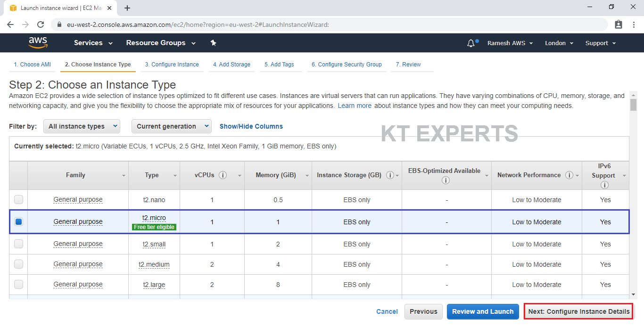Expand the Resource Groups menu
The height and width of the screenshot is (327, 644).
[161, 43]
